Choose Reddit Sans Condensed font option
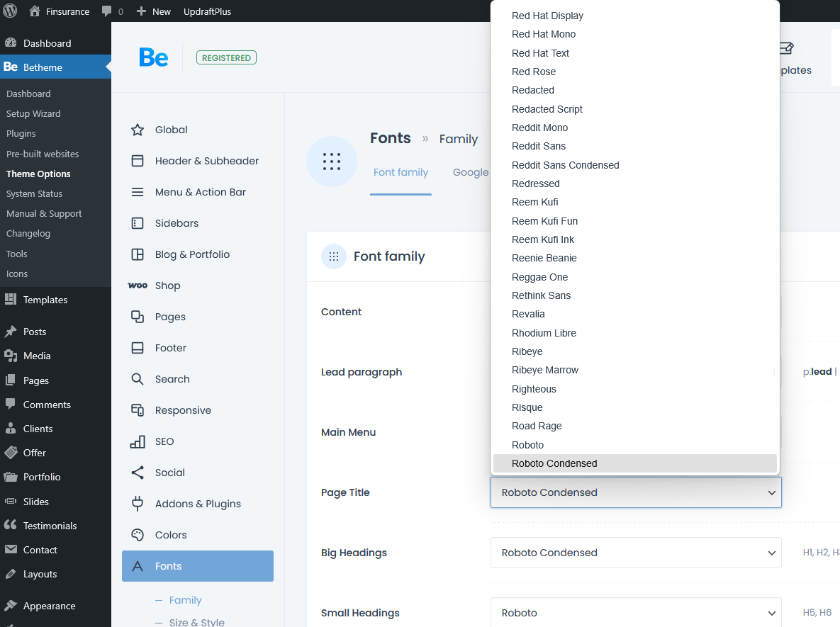This screenshot has width=840, height=627. (x=635, y=165)
